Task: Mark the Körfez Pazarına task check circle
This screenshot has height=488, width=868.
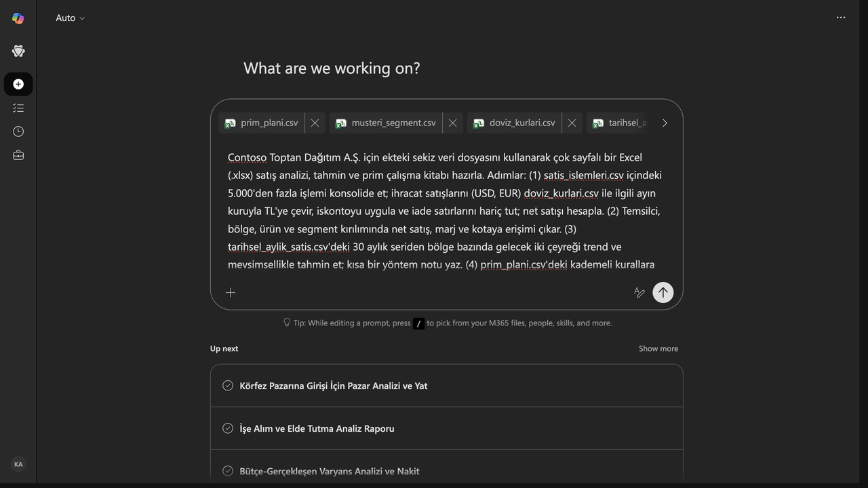Action: [x=228, y=386]
